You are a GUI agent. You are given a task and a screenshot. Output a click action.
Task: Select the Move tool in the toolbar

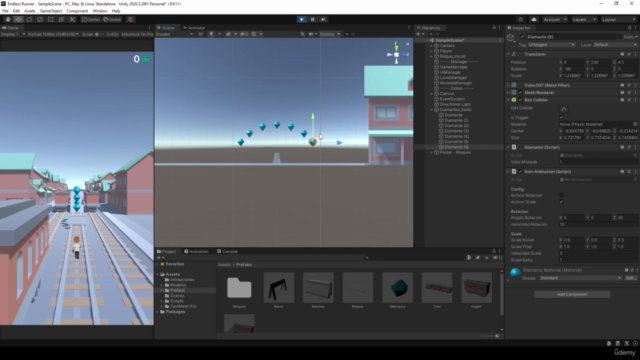pos(18,19)
